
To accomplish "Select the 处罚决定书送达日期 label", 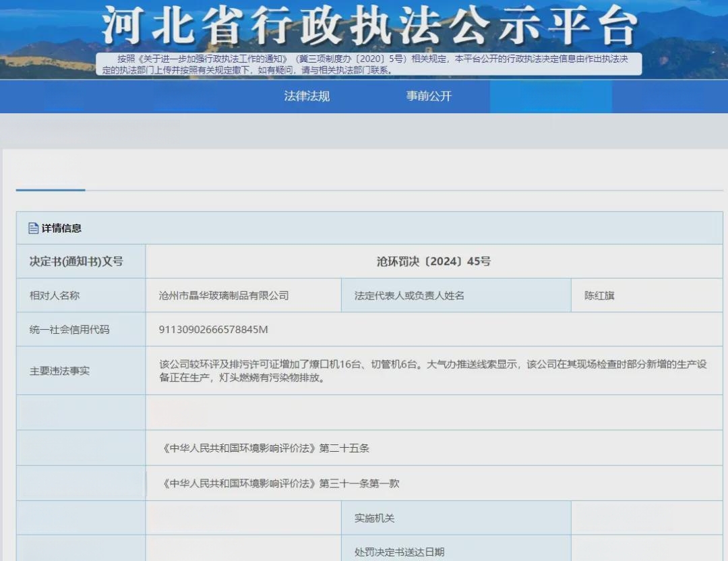I will click(399, 552).
